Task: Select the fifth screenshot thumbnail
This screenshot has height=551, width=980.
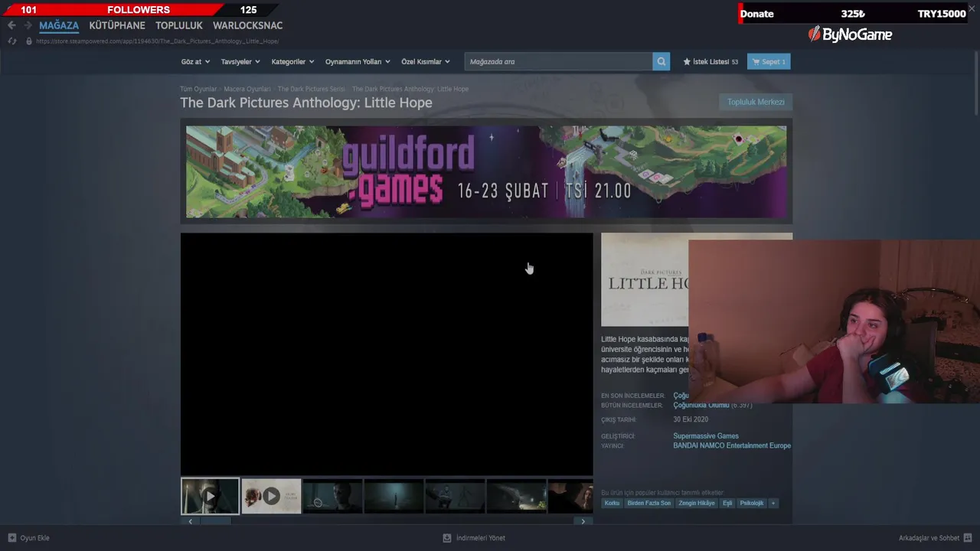Action: [455, 496]
